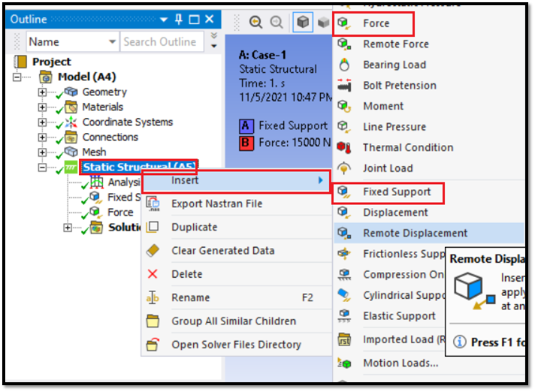
Task: Click the Export Nastran File icon
Action: (153, 204)
